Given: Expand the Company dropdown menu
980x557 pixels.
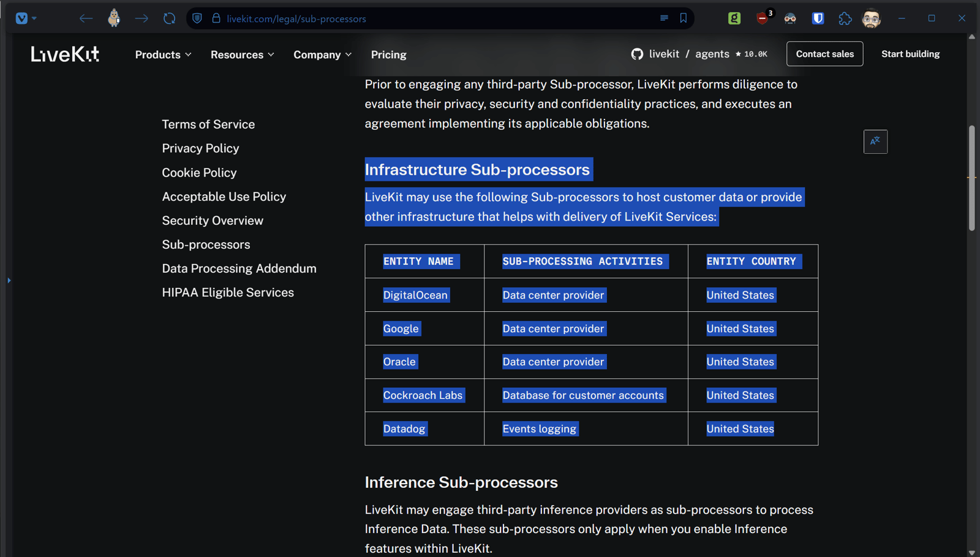Looking at the screenshot, I should coord(322,55).
